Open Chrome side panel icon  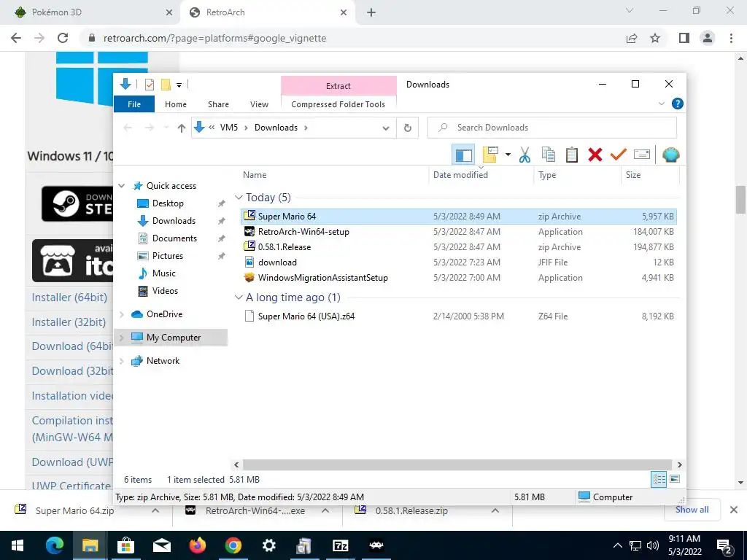(x=684, y=38)
